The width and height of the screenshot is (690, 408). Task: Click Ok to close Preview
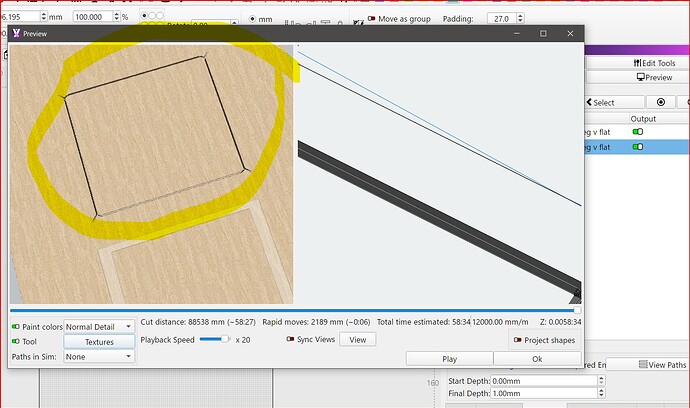point(537,359)
